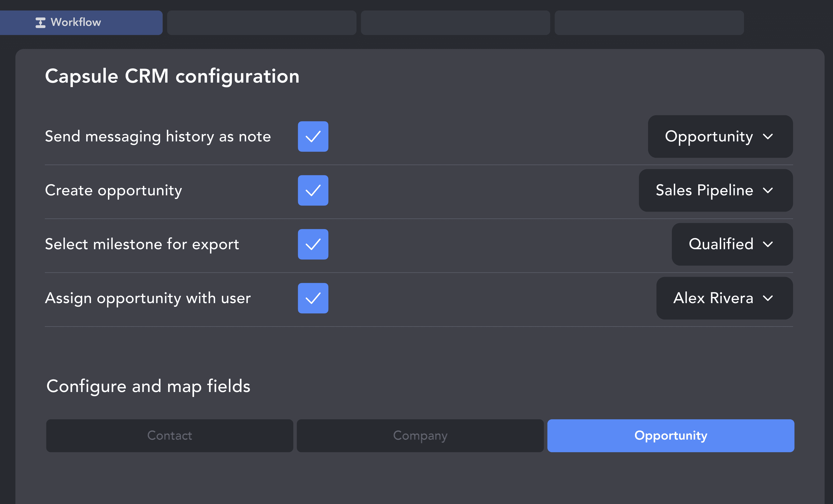Select the blank tab right of Workflow

[x=262, y=23]
